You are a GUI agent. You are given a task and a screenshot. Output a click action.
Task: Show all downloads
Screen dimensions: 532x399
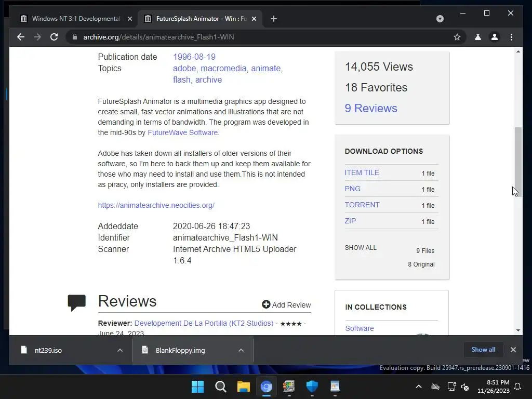[483, 350]
